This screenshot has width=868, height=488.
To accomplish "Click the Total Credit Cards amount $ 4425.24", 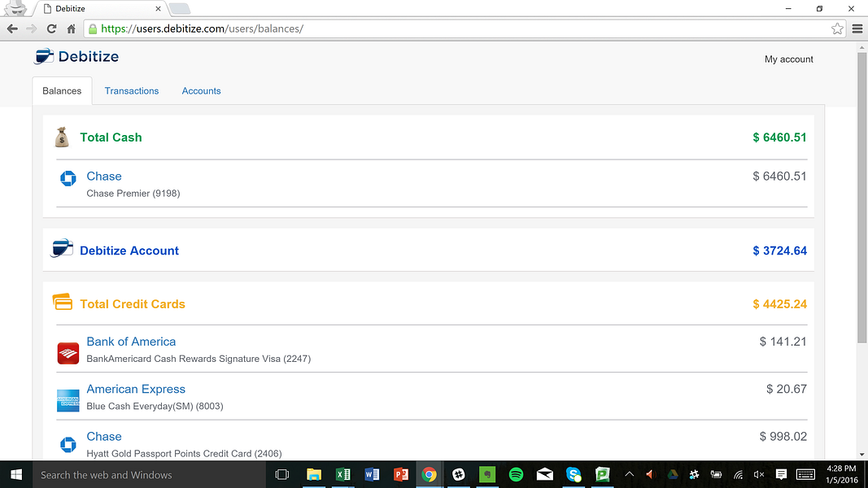I will pos(779,303).
